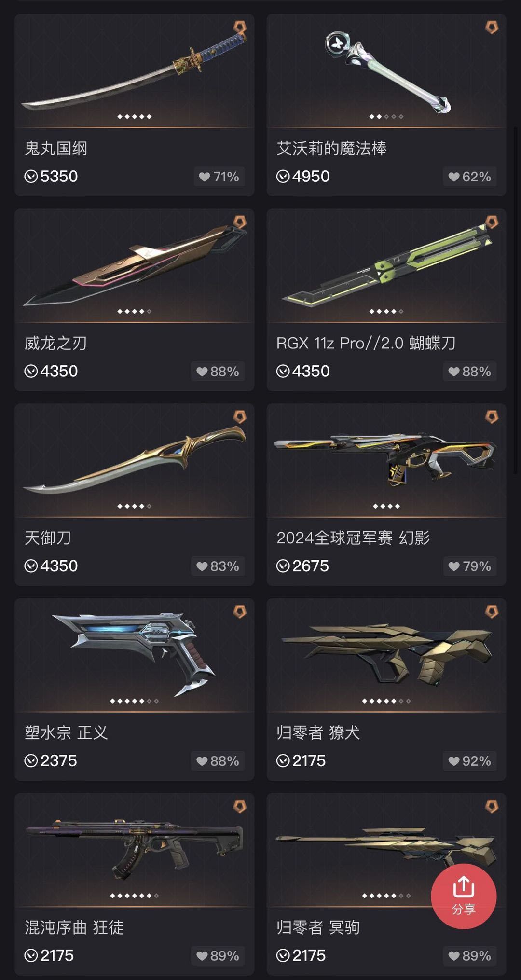Click the rarity badge on 塑水宗 正义 card
This screenshot has height=980, width=521.
(x=240, y=611)
